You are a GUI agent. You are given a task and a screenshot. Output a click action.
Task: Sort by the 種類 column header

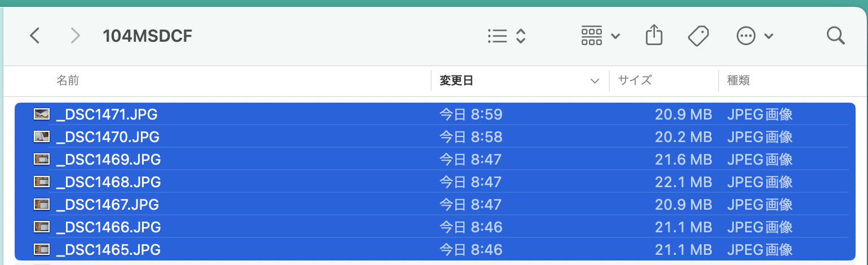click(x=738, y=81)
